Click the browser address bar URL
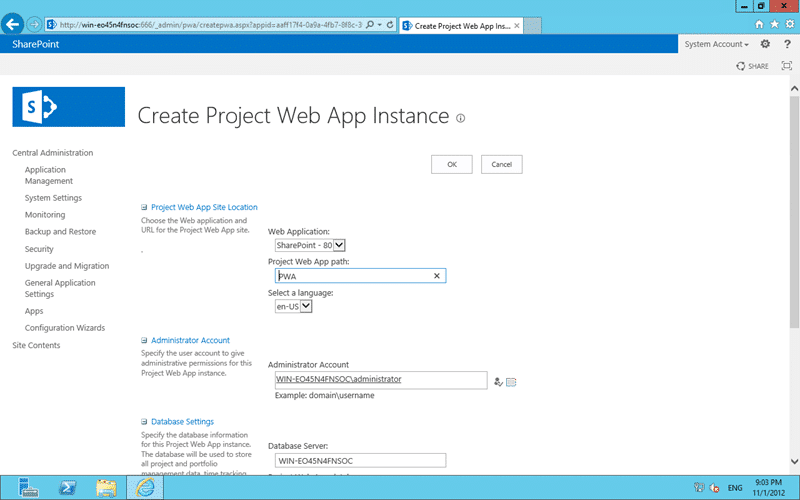 (211, 24)
